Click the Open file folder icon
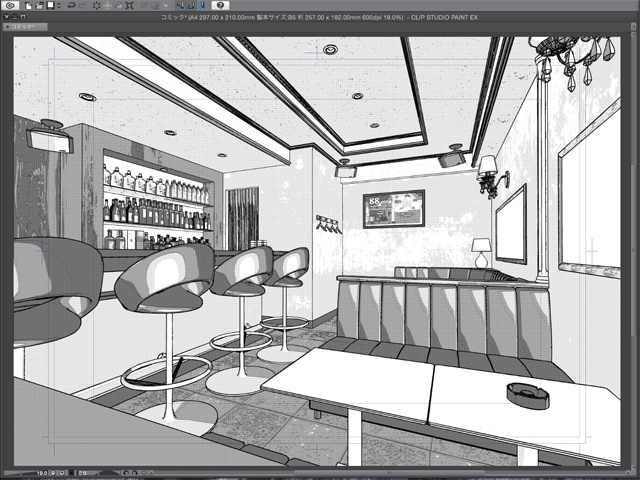 pos(39,6)
